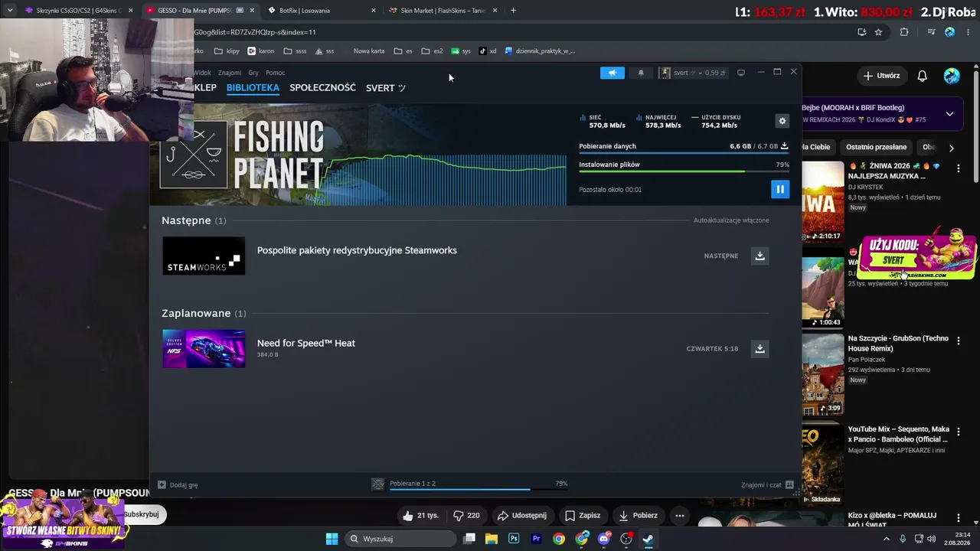This screenshot has height=551, width=980.
Task: Open options for Kizo x @bletka video
Action: [958, 518]
